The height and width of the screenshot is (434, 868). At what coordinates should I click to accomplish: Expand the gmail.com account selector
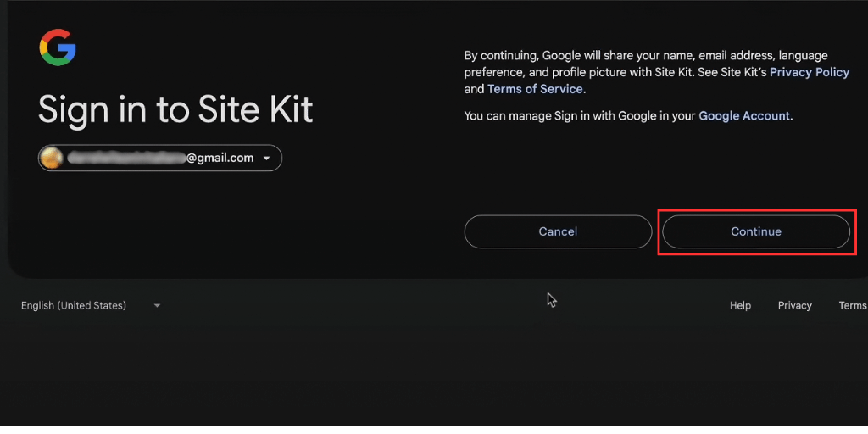160,158
